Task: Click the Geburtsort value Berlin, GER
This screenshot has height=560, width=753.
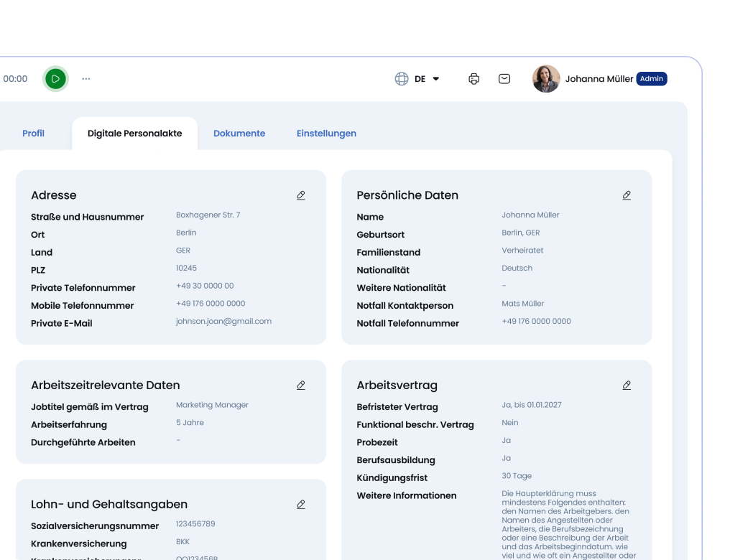Action: coord(521,233)
